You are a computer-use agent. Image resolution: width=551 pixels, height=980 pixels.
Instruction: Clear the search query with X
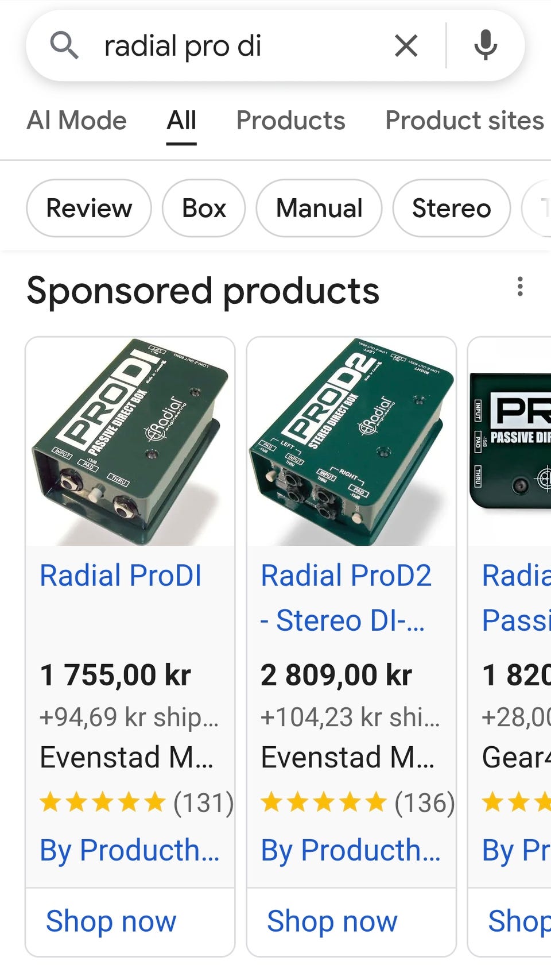click(406, 45)
